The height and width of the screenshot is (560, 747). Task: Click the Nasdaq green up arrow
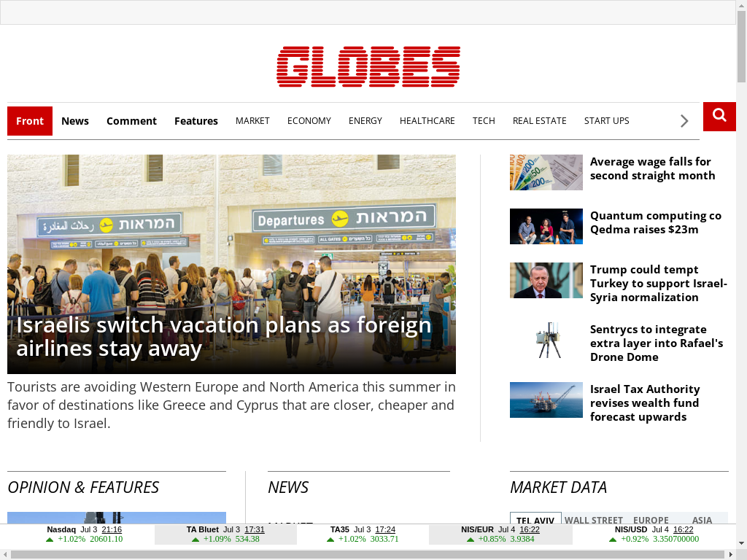coord(50,540)
